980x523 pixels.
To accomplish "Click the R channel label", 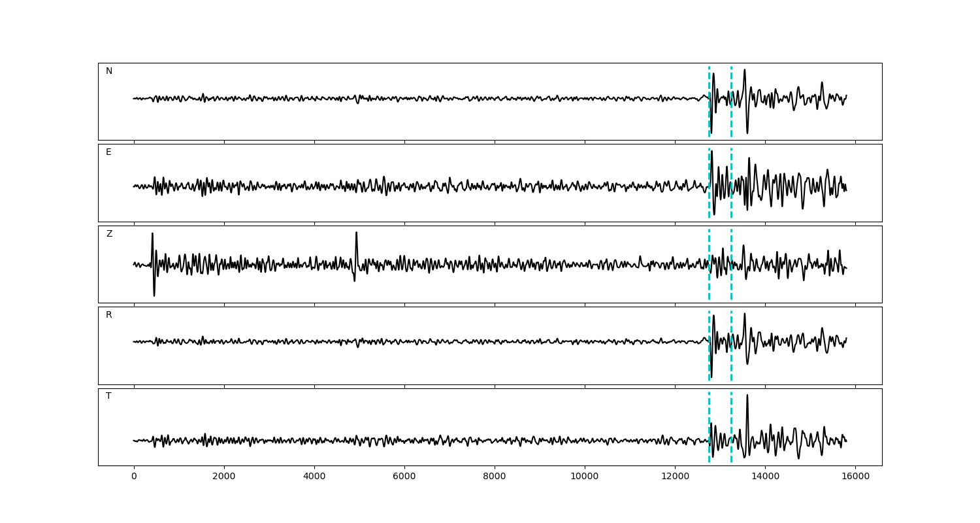I will [x=109, y=315].
